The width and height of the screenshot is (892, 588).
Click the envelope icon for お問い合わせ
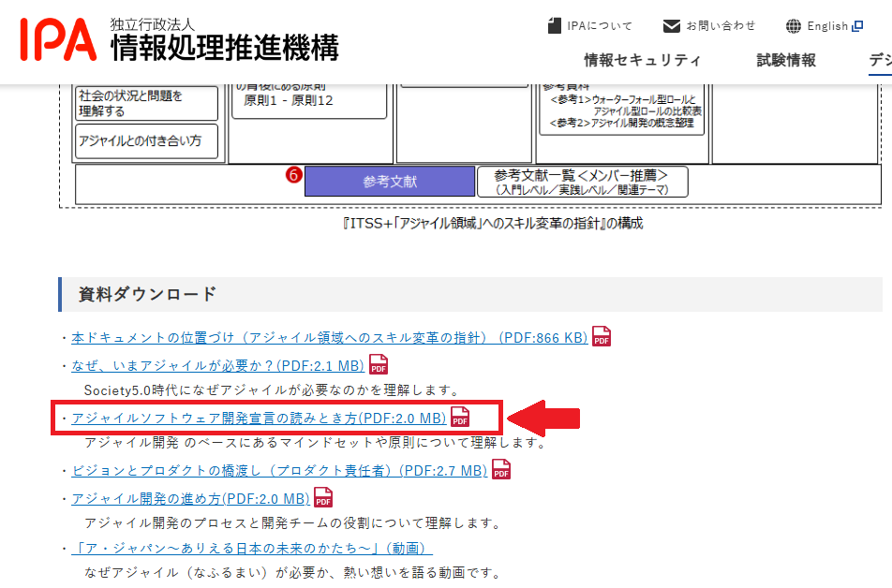click(671, 26)
